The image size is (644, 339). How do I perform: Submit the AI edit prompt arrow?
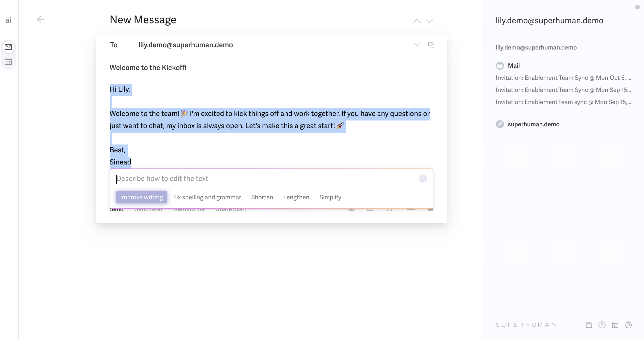coord(423,179)
